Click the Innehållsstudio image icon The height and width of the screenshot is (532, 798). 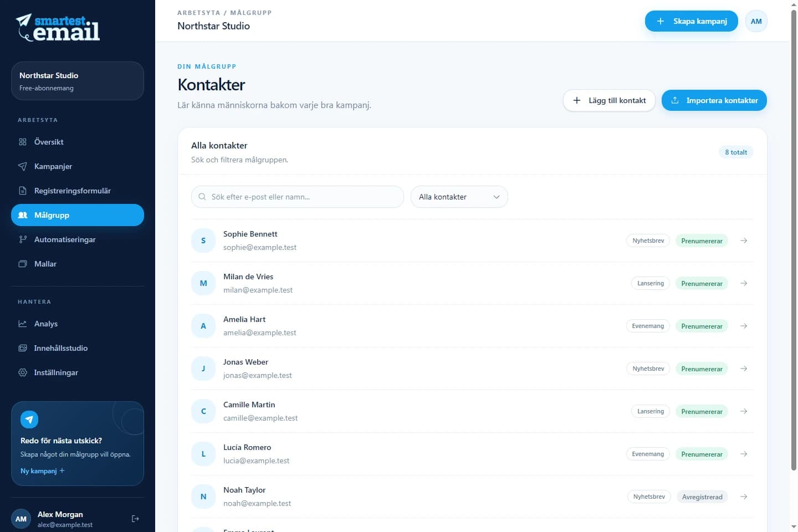23,348
